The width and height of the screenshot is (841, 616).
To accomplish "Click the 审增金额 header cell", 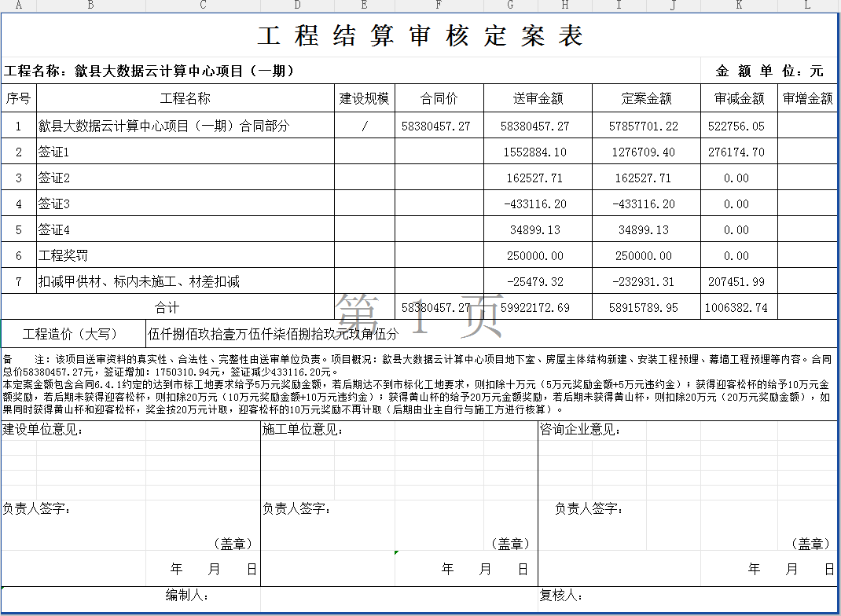I will pyautogui.click(x=807, y=99).
